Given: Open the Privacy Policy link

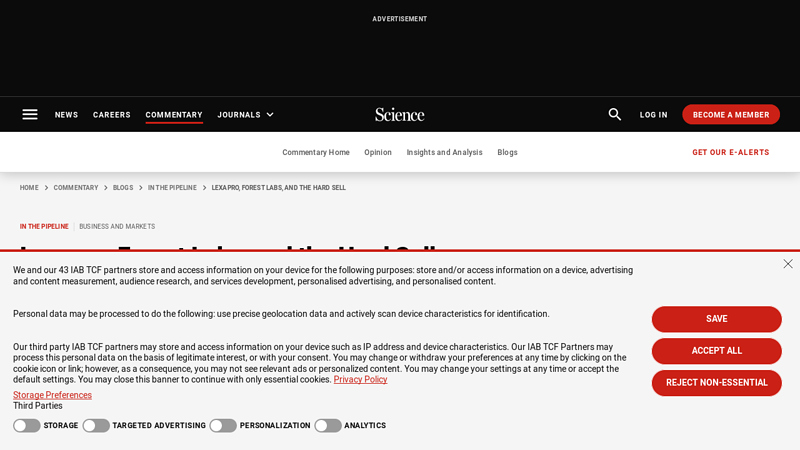Looking at the screenshot, I should 360,379.
